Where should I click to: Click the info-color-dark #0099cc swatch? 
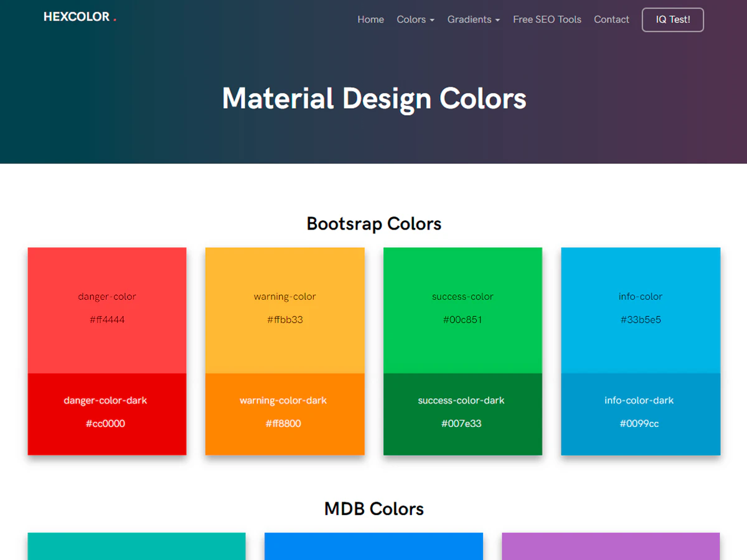[640, 414]
